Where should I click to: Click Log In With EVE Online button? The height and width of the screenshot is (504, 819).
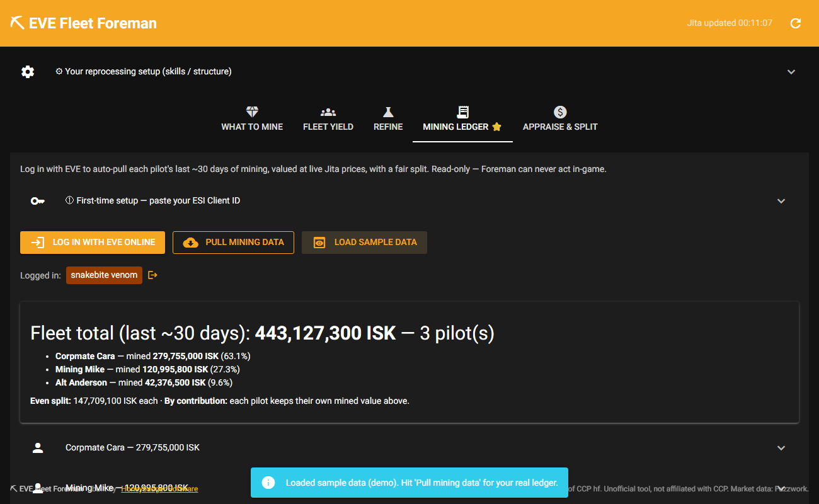pyautogui.click(x=93, y=243)
